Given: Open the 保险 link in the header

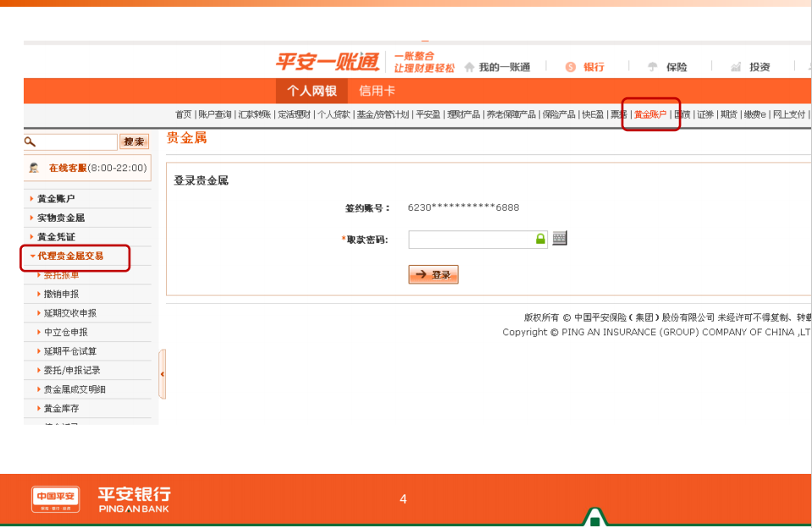Looking at the screenshot, I should [x=677, y=67].
